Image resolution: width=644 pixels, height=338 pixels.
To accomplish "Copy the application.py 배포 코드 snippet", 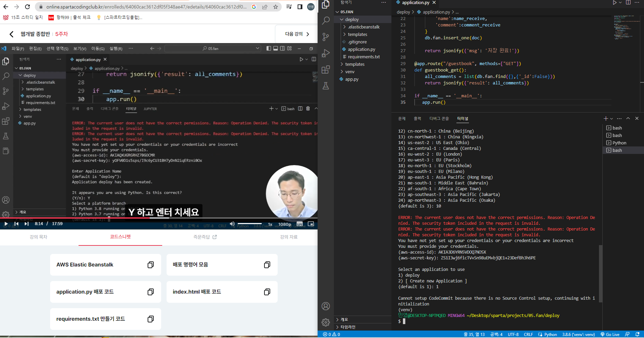I will pyautogui.click(x=151, y=292).
